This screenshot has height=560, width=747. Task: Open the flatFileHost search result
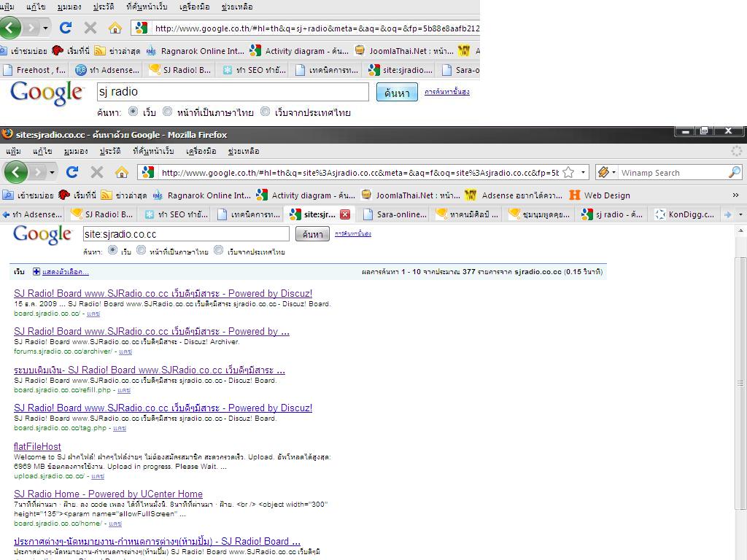(x=37, y=446)
